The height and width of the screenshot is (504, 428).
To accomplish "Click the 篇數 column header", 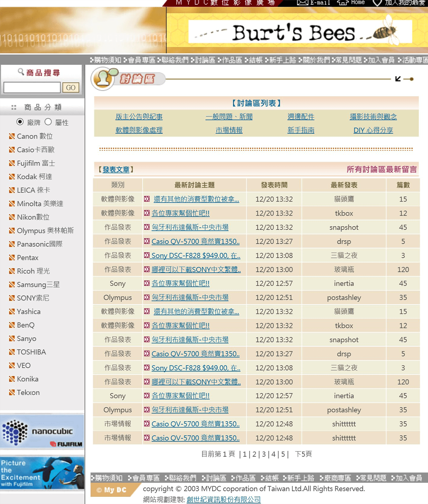I will point(403,185).
